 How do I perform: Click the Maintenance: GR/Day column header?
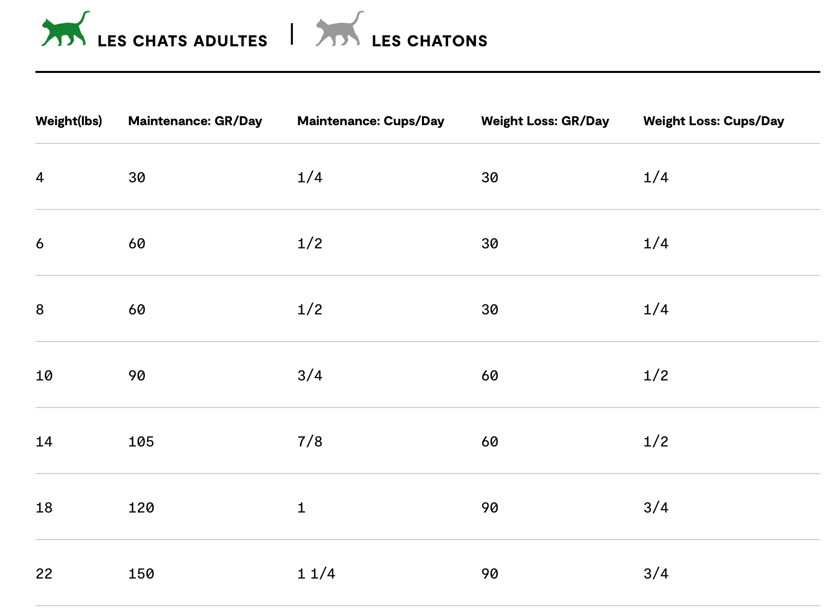(195, 121)
